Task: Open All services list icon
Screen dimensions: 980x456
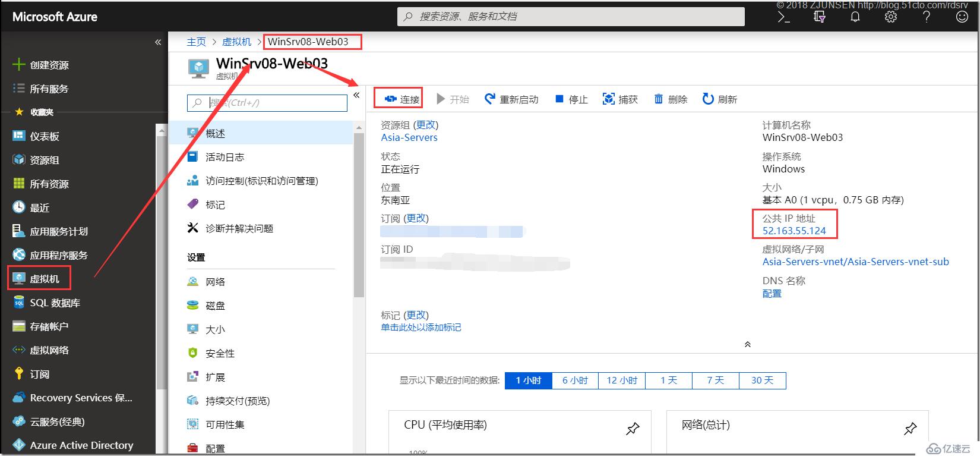Action: coord(19,89)
